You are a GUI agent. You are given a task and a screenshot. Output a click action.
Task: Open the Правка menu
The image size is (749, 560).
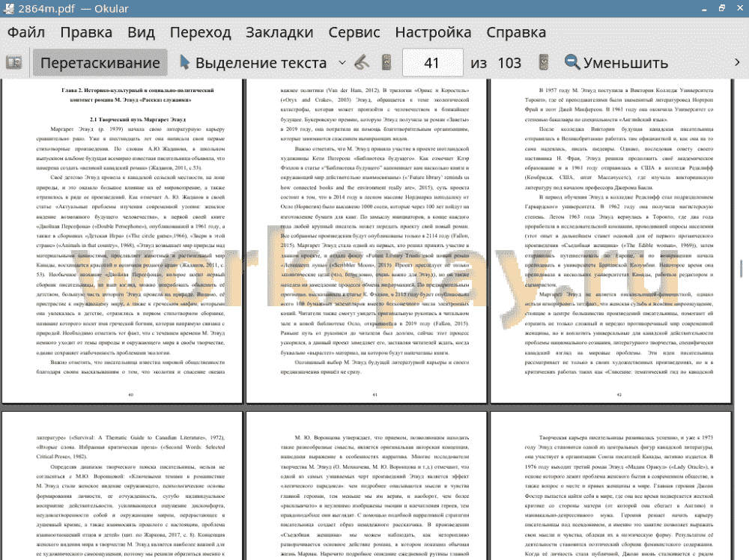coord(86,32)
